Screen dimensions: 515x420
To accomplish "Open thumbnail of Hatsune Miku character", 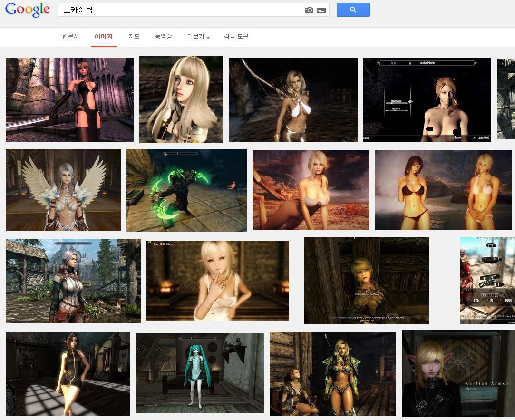I will pos(200,373).
